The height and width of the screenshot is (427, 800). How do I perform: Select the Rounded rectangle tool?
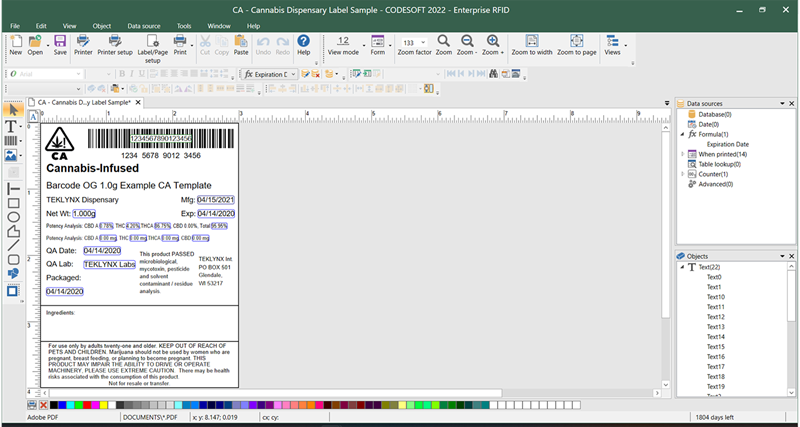pyautogui.click(x=13, y=260)
